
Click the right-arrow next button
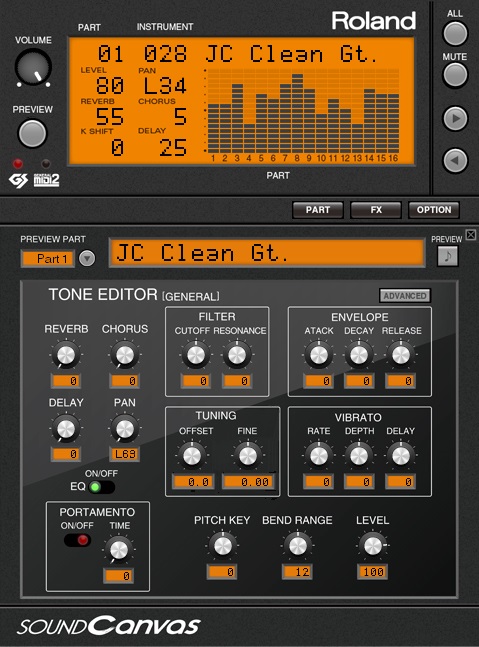(455, 118)
